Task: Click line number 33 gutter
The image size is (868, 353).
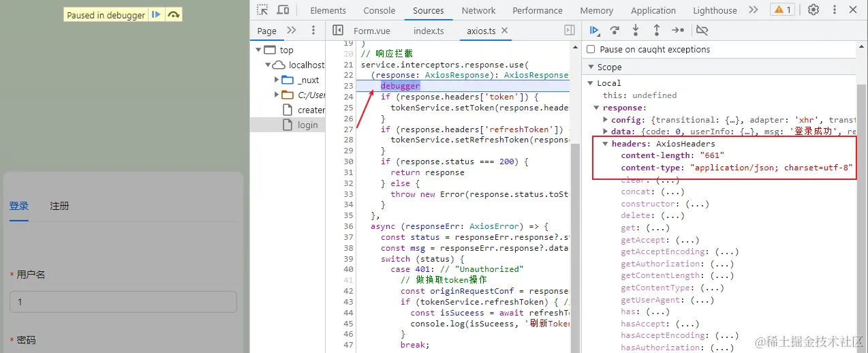Action: pyautogui.click(x=349, y=194)
